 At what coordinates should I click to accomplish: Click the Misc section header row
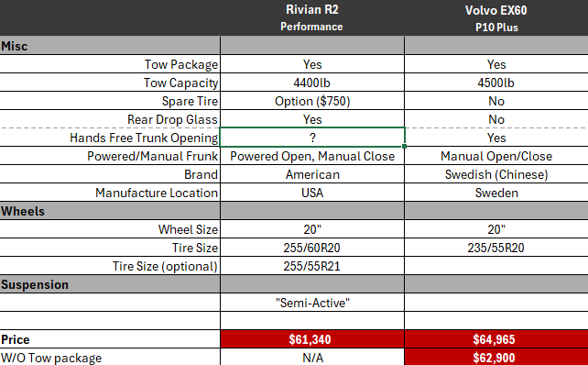[294, 46]
